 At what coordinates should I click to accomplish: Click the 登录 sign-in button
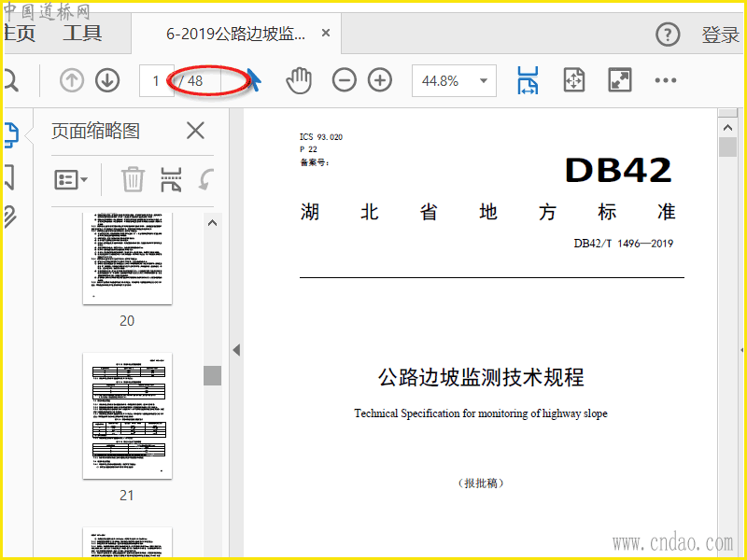coord(720,35)
